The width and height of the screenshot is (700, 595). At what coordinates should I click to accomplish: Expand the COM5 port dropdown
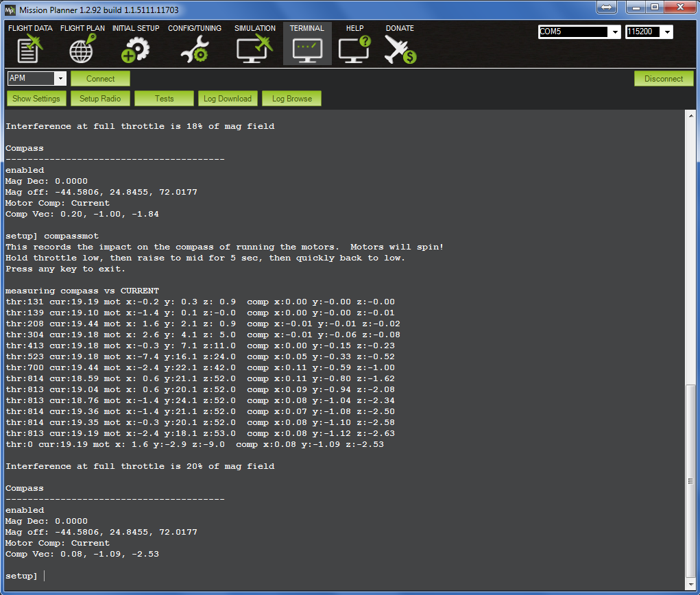tap(615, 32)
